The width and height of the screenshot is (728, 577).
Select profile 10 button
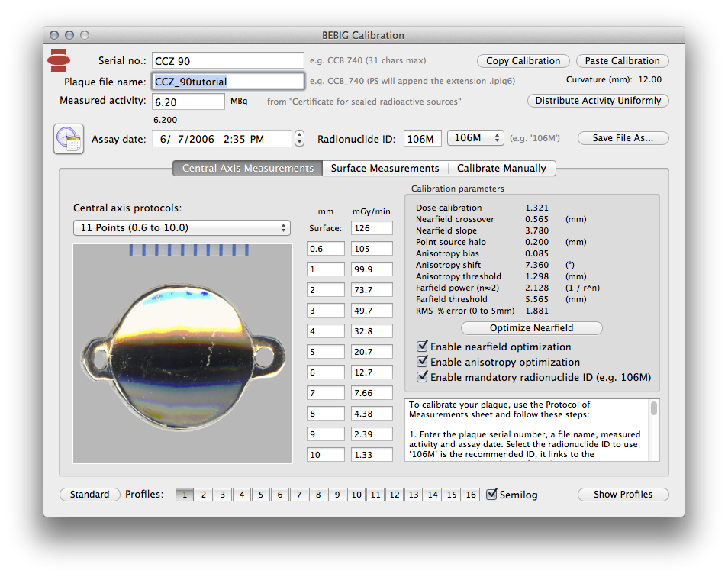(356, 495)
